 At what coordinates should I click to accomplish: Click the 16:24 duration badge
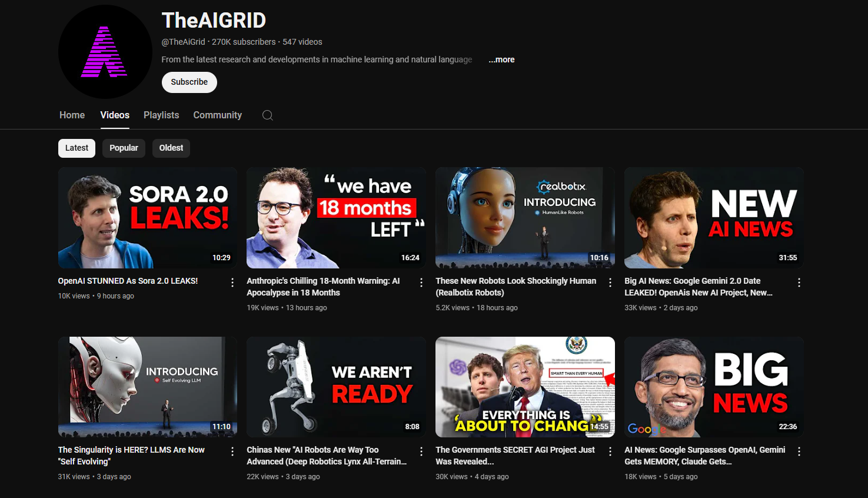pyautogui.click(x=410, y=258)
